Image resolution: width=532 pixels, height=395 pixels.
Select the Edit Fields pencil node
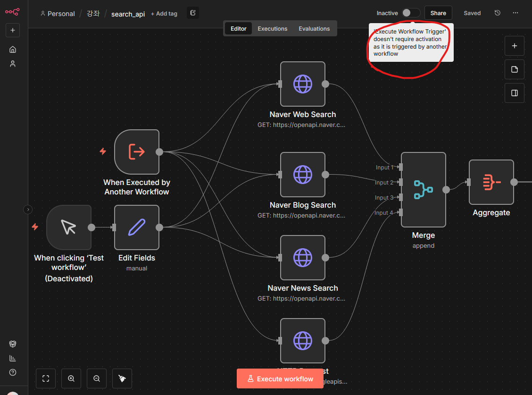click(x=137, y=227)
